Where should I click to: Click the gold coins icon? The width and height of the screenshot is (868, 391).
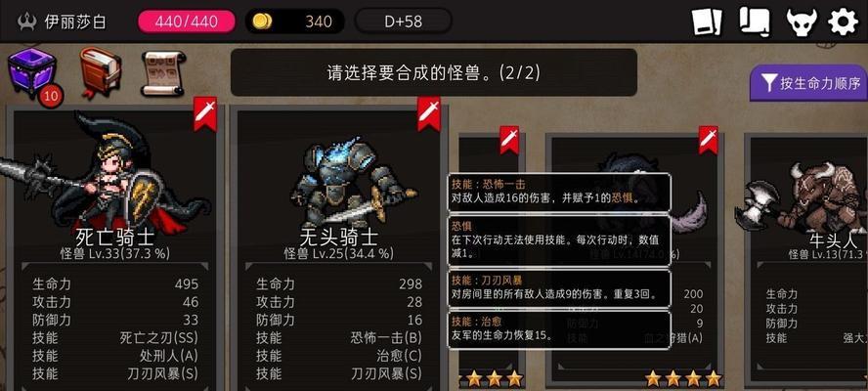262,22
